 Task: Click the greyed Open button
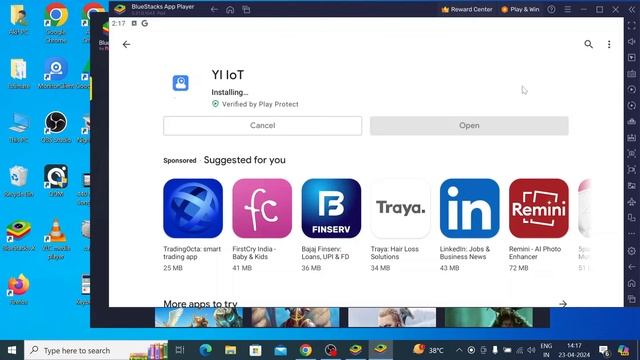(469, 126)
